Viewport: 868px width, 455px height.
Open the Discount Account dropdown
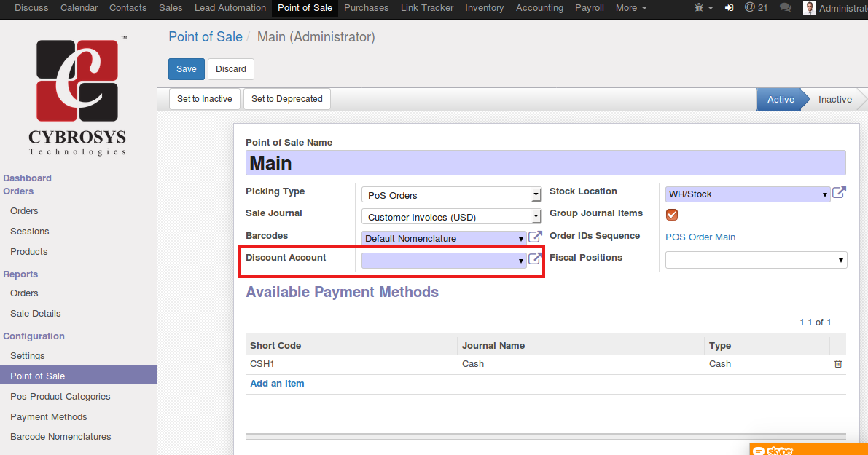(x=520, y=261)
